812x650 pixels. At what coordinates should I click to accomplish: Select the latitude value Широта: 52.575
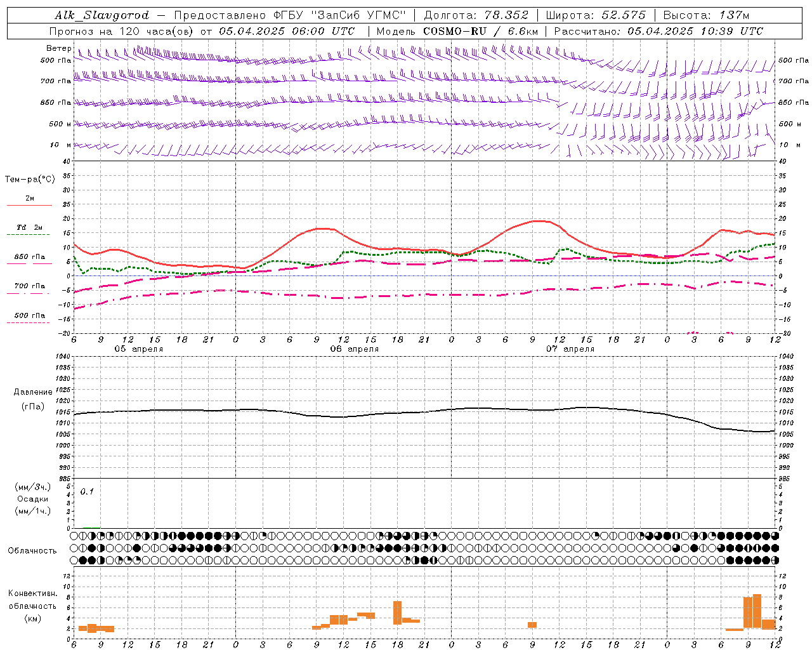[x=596, y=15]
